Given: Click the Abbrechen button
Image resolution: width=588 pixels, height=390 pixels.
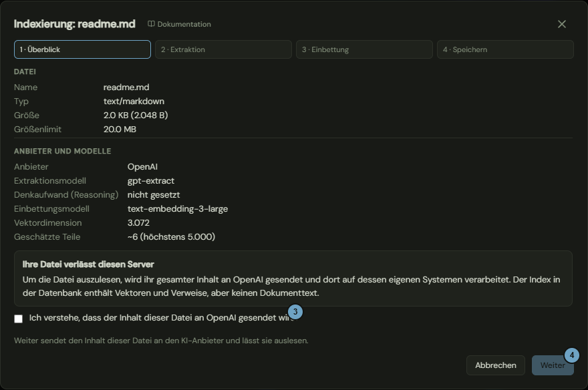Looking at the screenshot, I should [x=496, y=365].
